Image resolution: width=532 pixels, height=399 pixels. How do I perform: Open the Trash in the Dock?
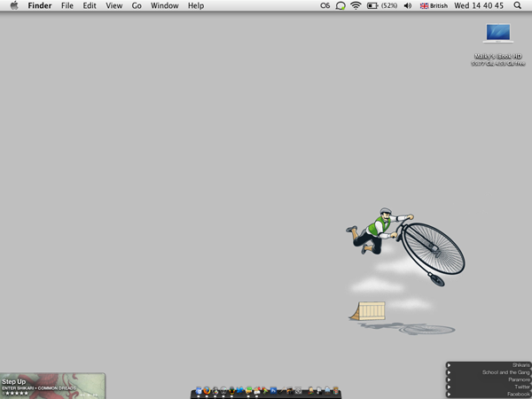(335, 391)
